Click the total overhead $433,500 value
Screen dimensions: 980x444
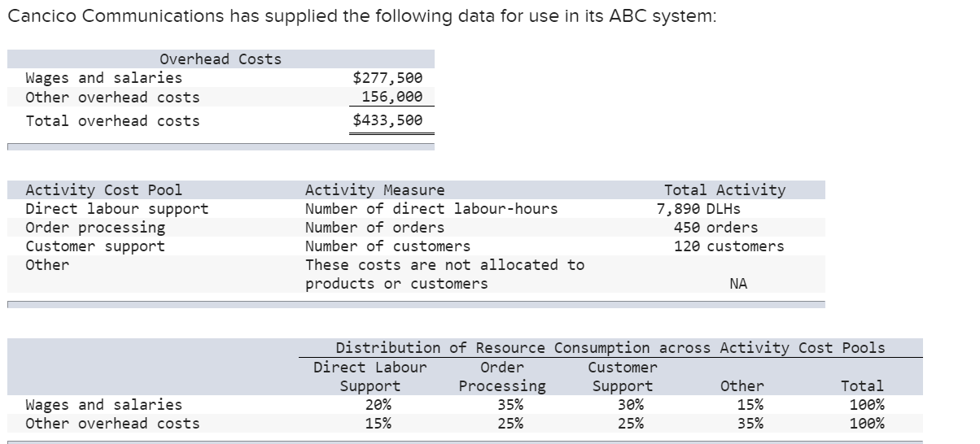[387, 120]
